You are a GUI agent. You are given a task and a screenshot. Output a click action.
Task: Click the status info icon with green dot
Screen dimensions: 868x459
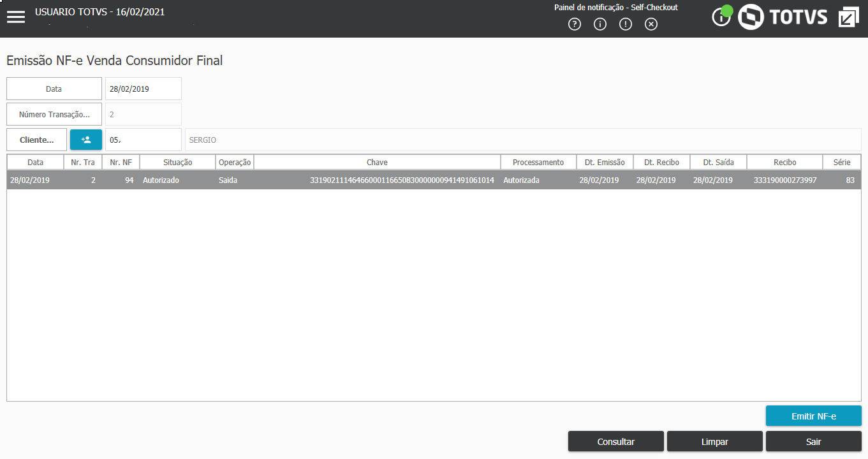click(722, 16)
